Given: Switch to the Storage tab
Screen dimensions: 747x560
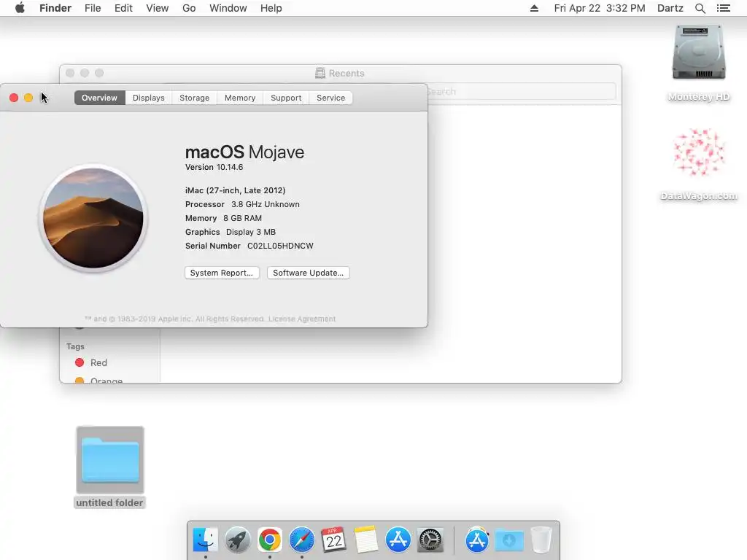Looking at the screenshot, I should pyautogui.click(x=194, y=98).
